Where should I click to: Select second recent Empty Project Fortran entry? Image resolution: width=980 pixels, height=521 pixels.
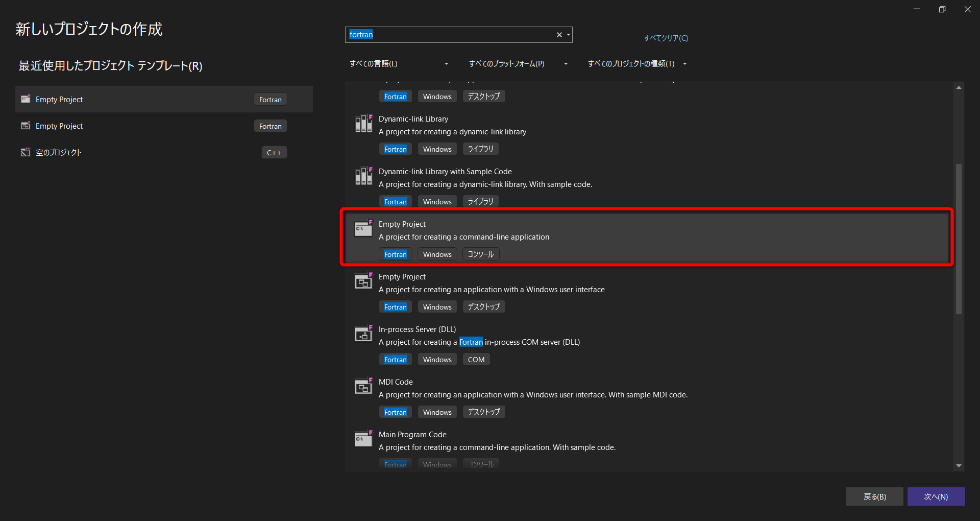tap(164, 126)
